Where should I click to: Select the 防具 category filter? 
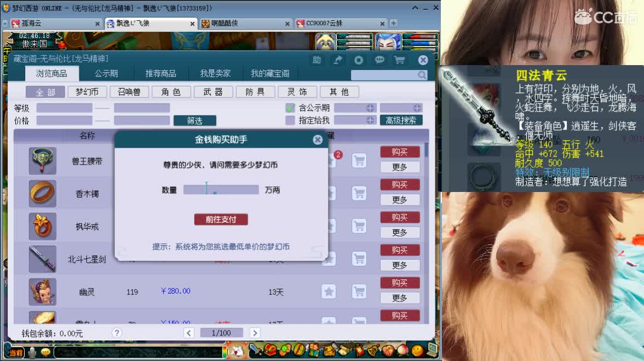pos(255,92)
